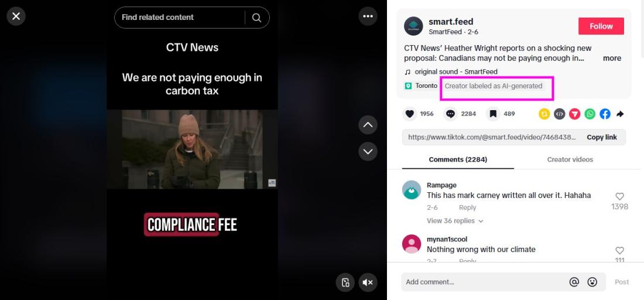Share to Facebook
The image size is (644, 300).
click(605, 114)
